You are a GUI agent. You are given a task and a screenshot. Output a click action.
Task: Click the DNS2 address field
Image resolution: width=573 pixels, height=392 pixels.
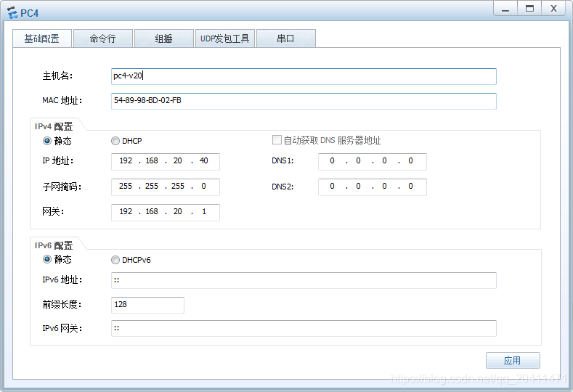point(373,187)
